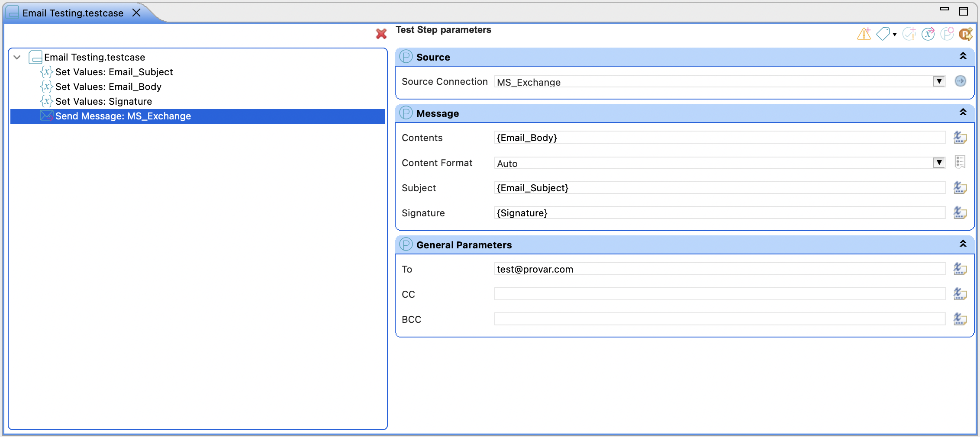980x437 pixels.
Task: Open the Source Connection dropdown
Action: pyautogui.click(x=938, y=81)
